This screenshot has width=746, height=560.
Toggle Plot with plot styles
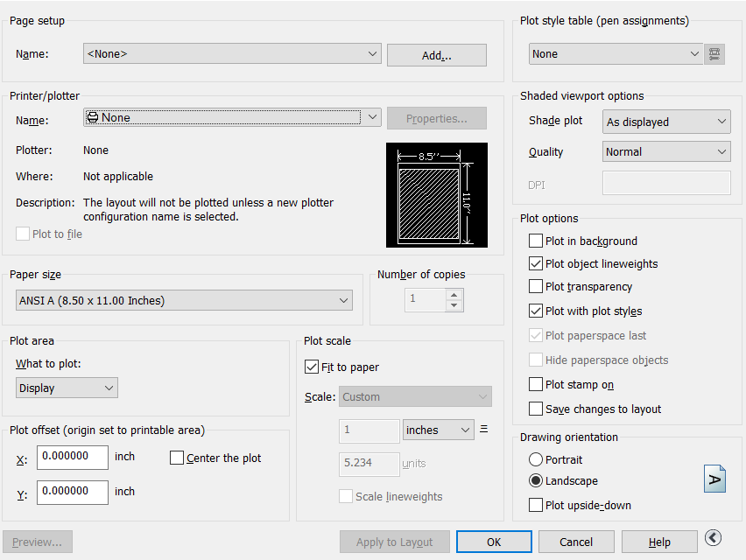(536, 311)
